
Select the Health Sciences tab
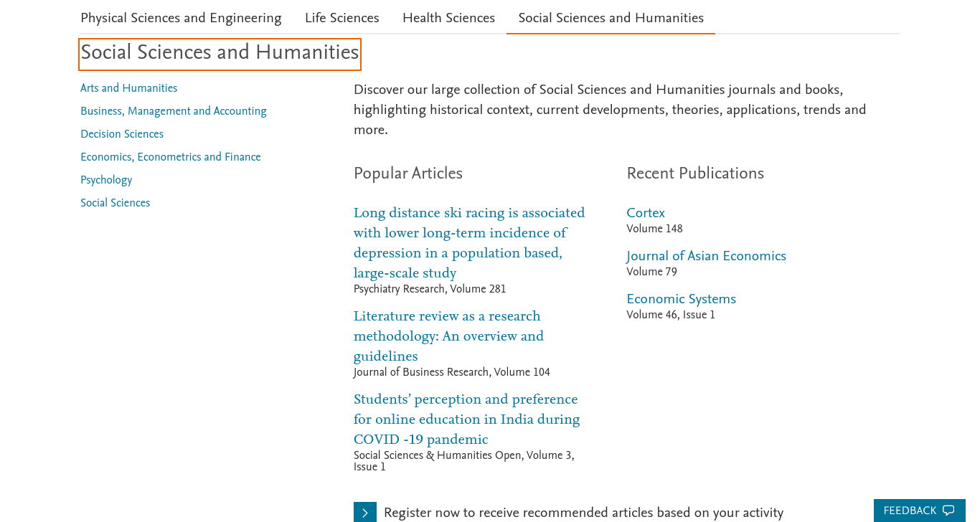tap(448, 18)
